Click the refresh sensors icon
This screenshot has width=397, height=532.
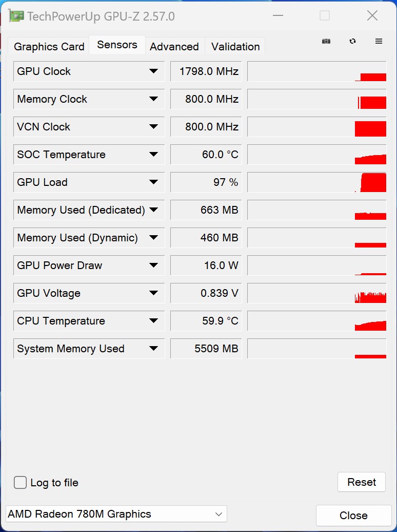point(352,41)
